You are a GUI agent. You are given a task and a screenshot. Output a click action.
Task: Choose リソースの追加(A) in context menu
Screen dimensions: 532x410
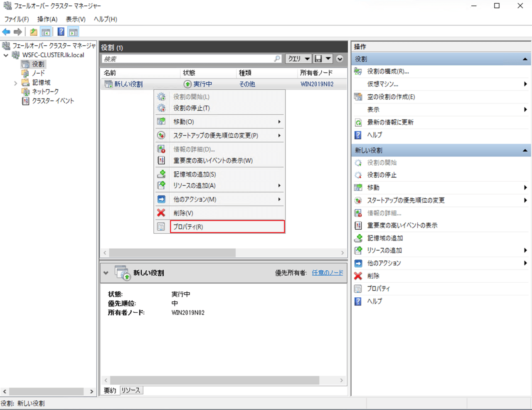pos(219,185)
